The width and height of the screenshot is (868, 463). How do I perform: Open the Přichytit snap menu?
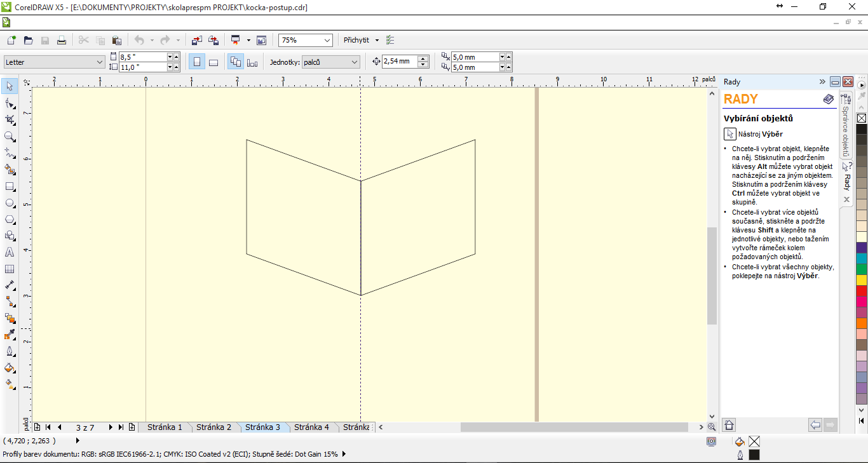pos(361,40)
